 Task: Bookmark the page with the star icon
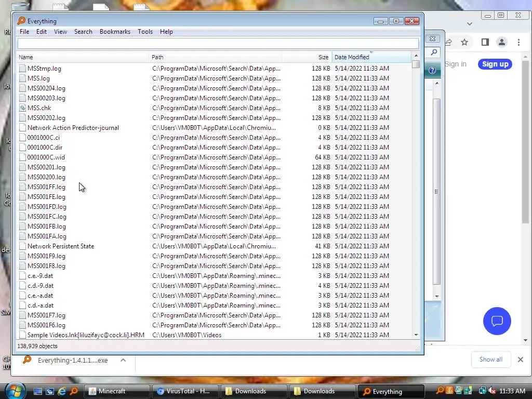(464, 42)
